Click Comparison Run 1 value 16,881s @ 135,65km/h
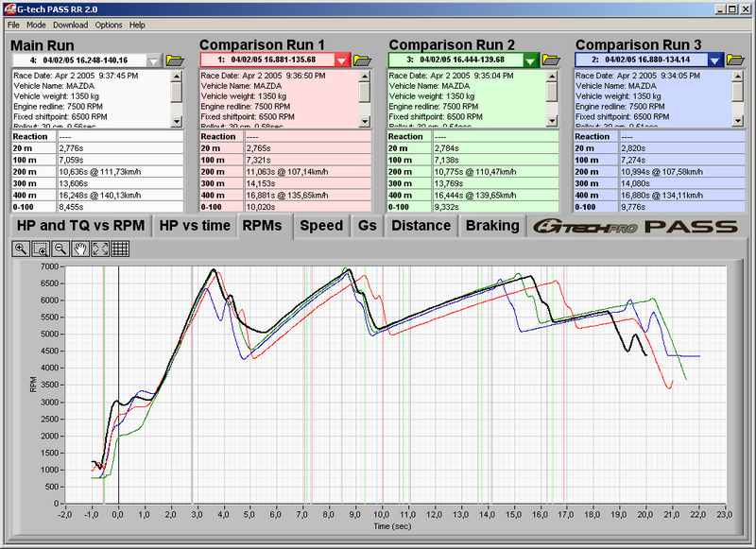The width and height of the screenshot is (756, 549). 308,196
